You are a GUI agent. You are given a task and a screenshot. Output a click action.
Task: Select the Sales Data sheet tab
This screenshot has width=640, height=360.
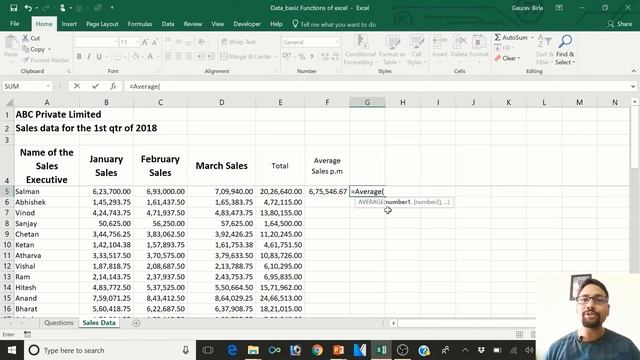click(99, 322)
